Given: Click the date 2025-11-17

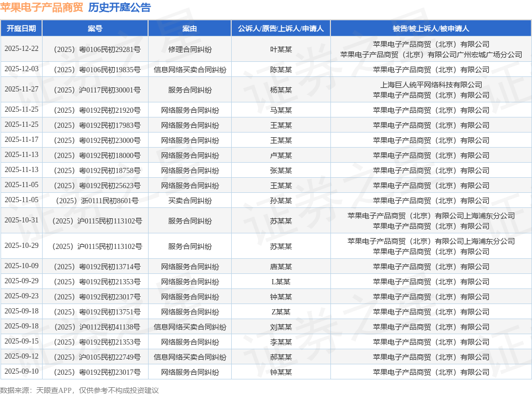Looking at the screenshot, I should [x=21, y=139].
